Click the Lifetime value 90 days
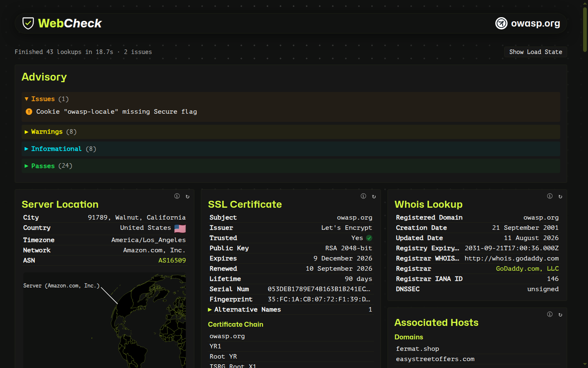Image resolution: width=588 pixels, height=368 pixels. [359, 279]
